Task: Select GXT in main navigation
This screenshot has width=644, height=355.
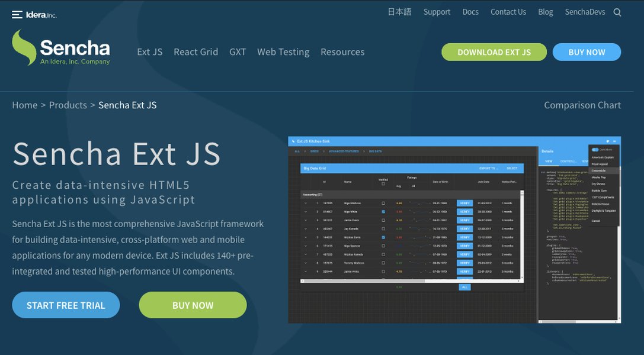Action: point(238,52)
